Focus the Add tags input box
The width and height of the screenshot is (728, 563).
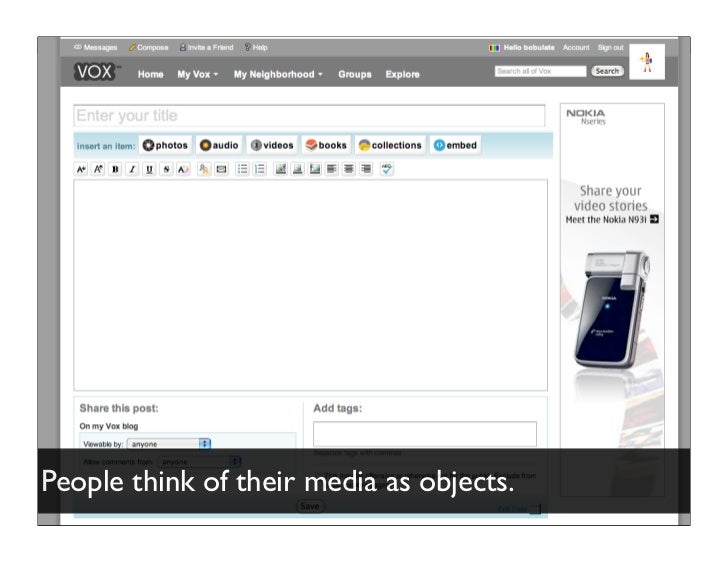pyautogui.click(x=424, y=433)
